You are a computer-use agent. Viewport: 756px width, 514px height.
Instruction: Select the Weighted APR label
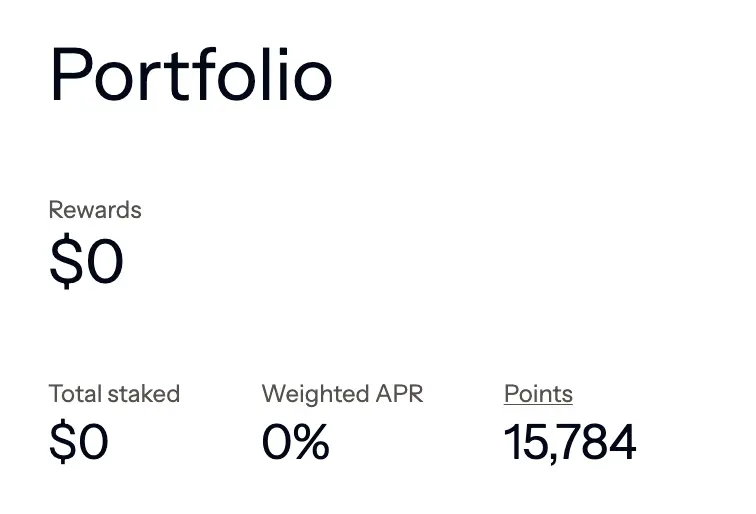(x=342, y=393)
